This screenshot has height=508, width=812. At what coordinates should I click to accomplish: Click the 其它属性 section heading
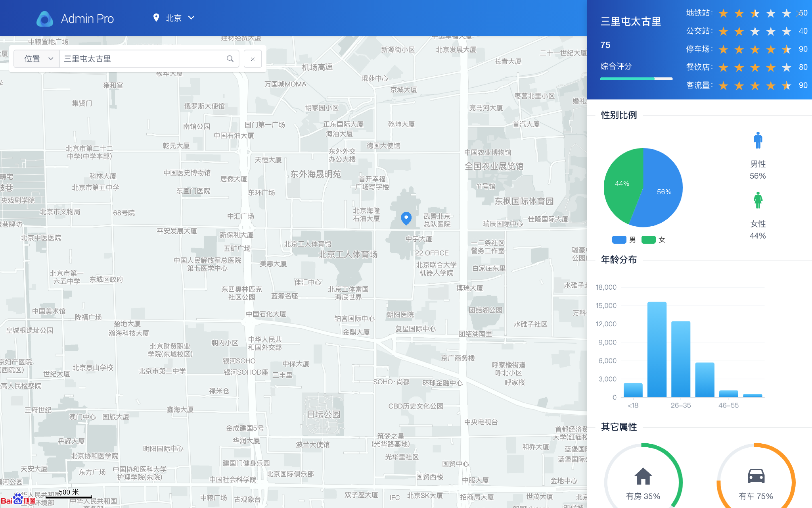tap(619, 427)
